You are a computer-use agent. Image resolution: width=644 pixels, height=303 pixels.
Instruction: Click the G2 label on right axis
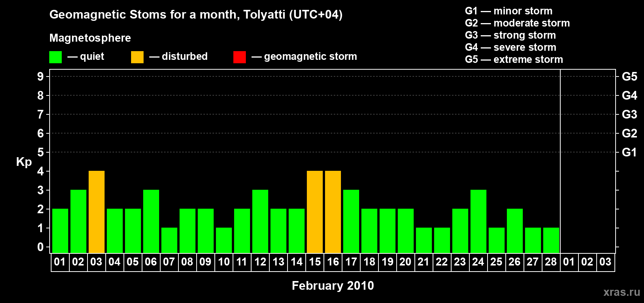tap(629, 133)
